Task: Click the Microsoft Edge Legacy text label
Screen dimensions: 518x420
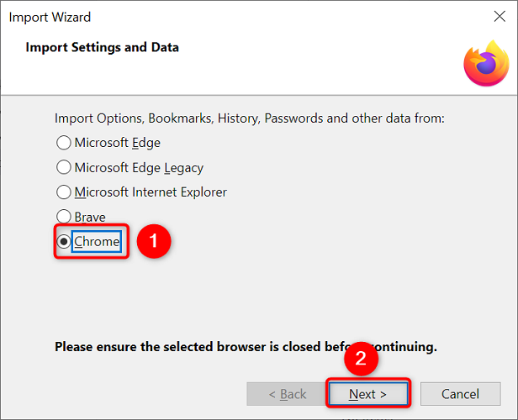Action: click(139, 167)
